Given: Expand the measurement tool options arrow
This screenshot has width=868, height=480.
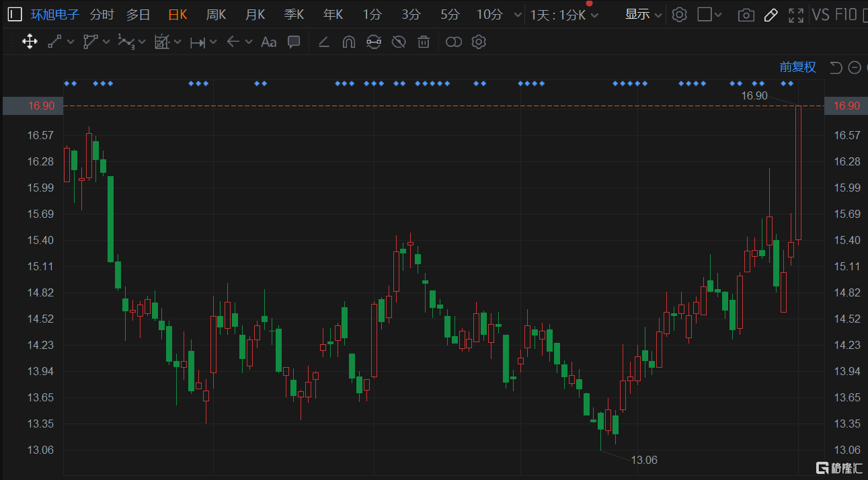Looking at the screenshot, I should pos(177,42).
